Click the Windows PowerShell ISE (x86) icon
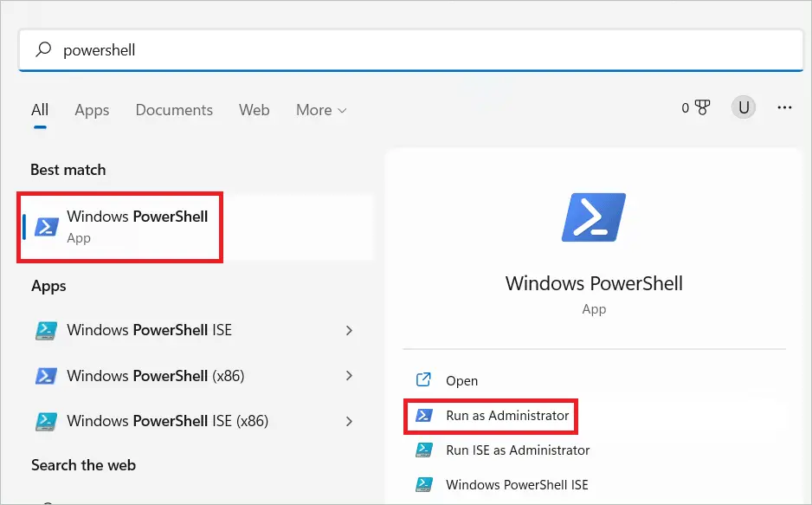 pyautogui.click(x=47, y=421)
